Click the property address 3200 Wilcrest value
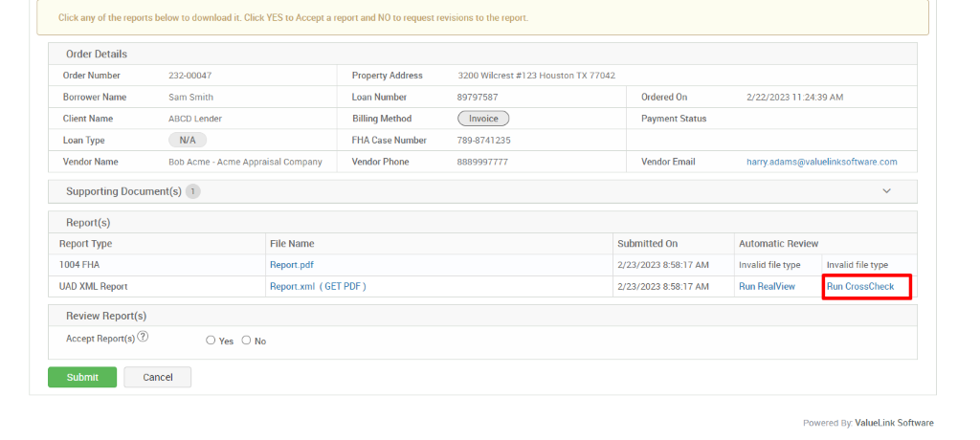The height and width of the screenshot is (440, 980). click(536, 75)
